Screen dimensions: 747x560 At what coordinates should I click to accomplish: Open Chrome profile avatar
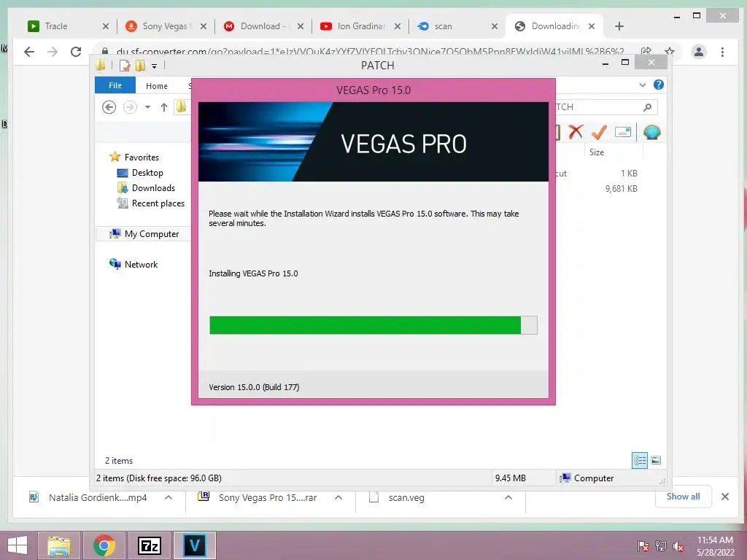tap(699, 52)
